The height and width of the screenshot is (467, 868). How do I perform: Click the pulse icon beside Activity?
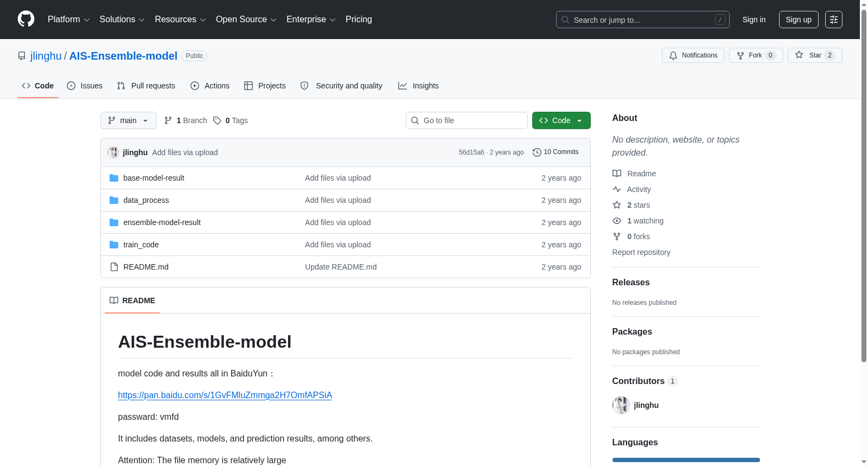tap(617, 189)
